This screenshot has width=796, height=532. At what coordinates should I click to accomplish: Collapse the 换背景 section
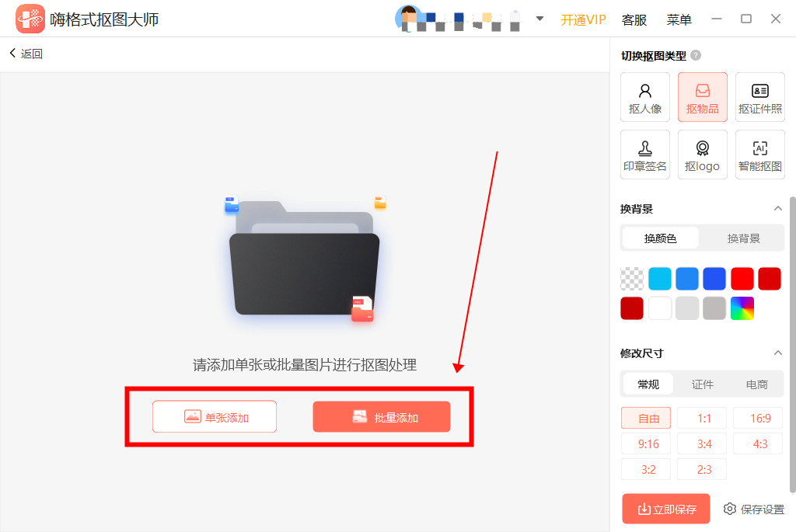777,208
